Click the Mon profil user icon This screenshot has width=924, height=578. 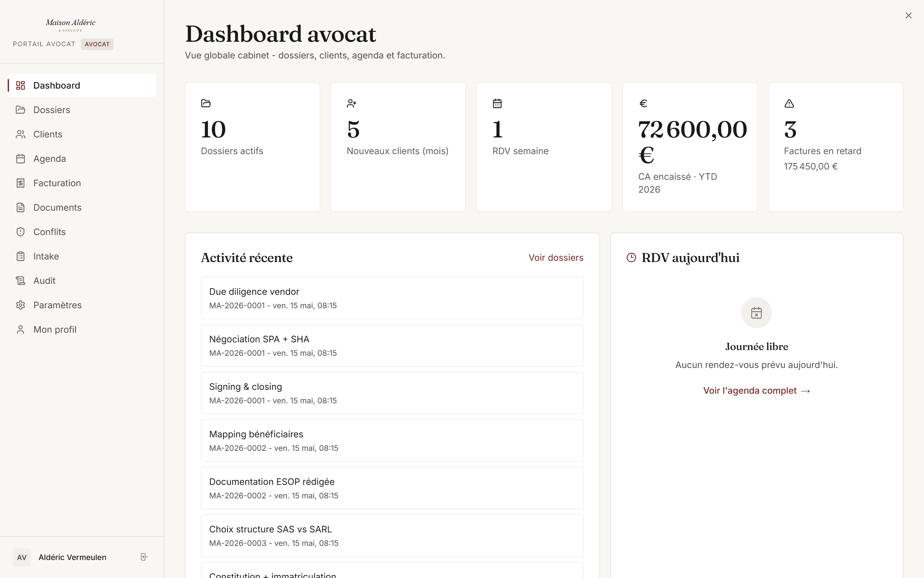21,329
